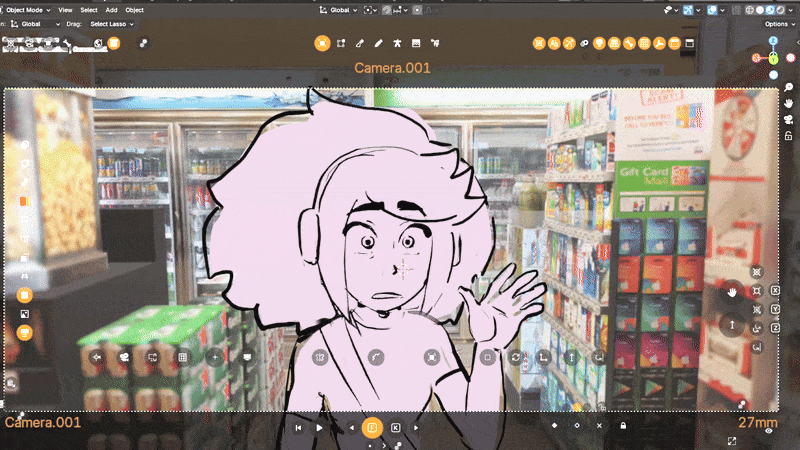Open the object visibility filter dropdown

pos(670,10)
